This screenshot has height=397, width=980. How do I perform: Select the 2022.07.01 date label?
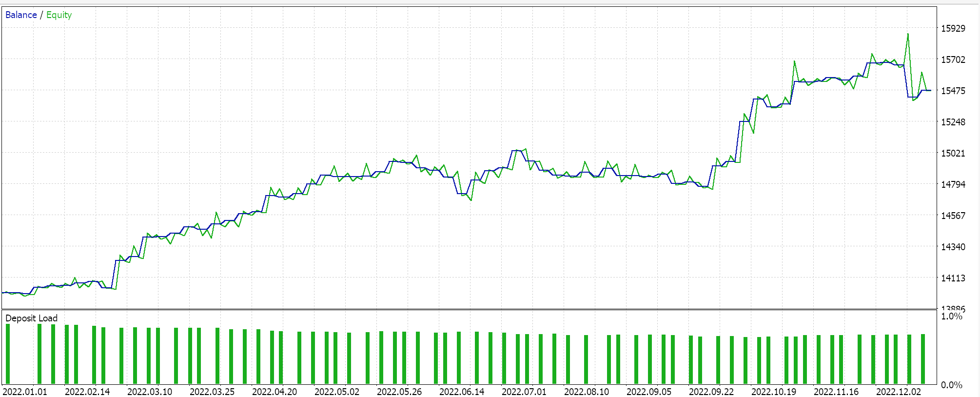pyautogui.click(x=524, y=392)
